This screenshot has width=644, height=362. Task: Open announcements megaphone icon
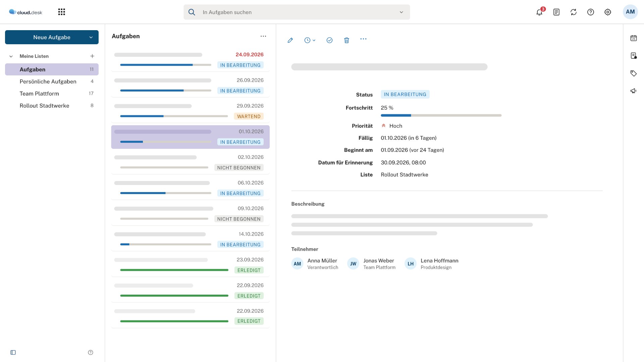pos(634,91)
